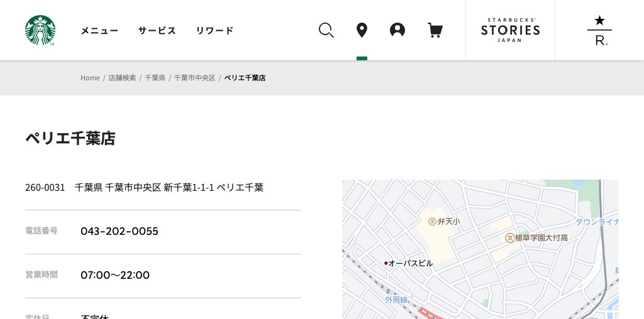Go to Home breadcrumb
This screenshot has height=319, width=644.
click(90, 78)
